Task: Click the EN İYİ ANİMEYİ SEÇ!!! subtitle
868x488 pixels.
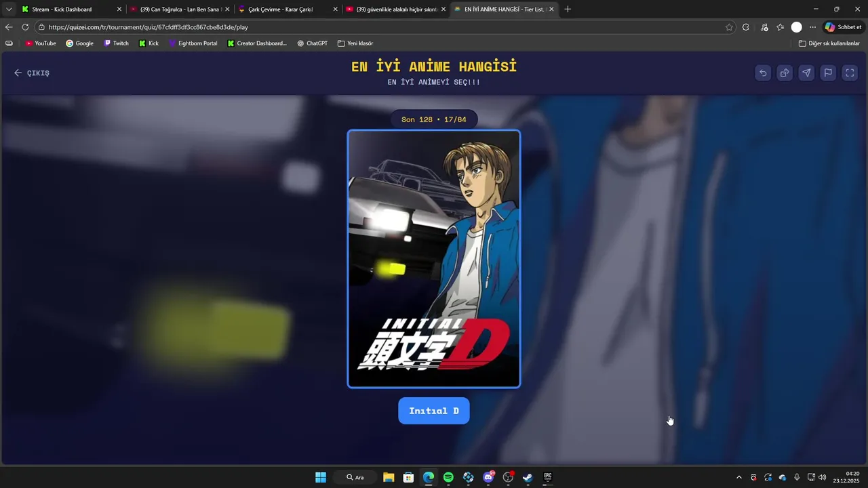Action: click(434, 82)
